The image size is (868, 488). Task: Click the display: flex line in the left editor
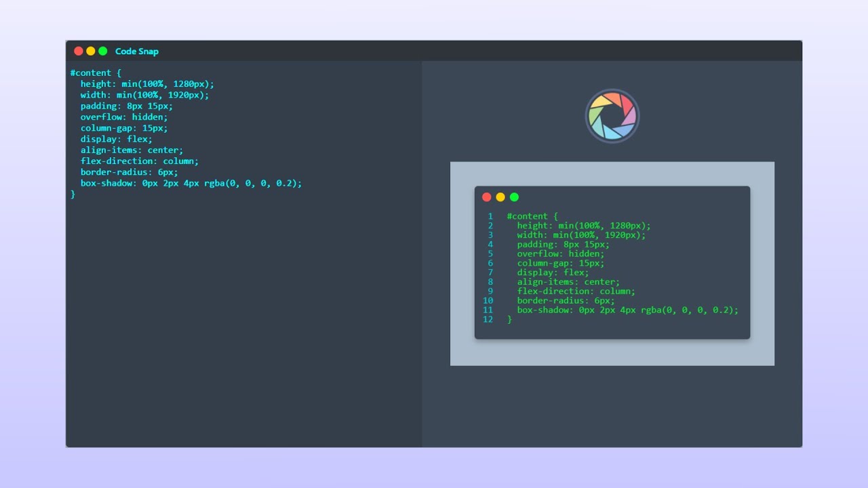tap(117, 139)
